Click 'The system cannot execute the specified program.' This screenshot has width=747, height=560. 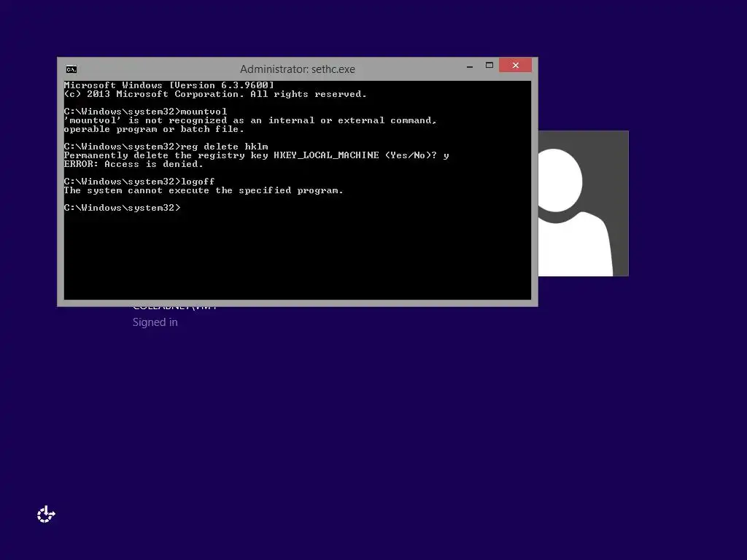coord(204,190)
